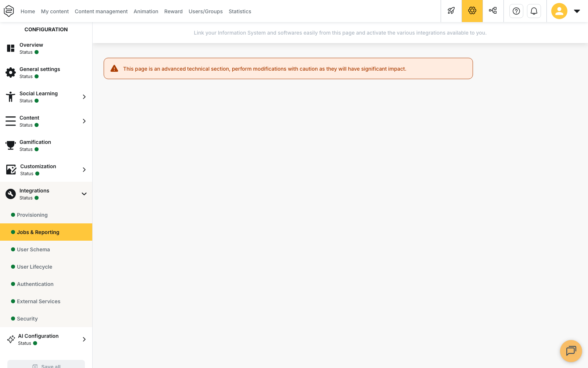The height and width of the screenshot is (368, 588).
Task: Click the AI Configuration sparkle icon
Action: 11,339
